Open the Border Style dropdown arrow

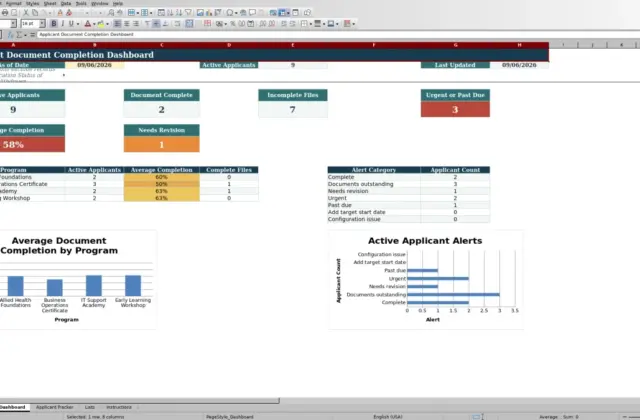[324, 24]
